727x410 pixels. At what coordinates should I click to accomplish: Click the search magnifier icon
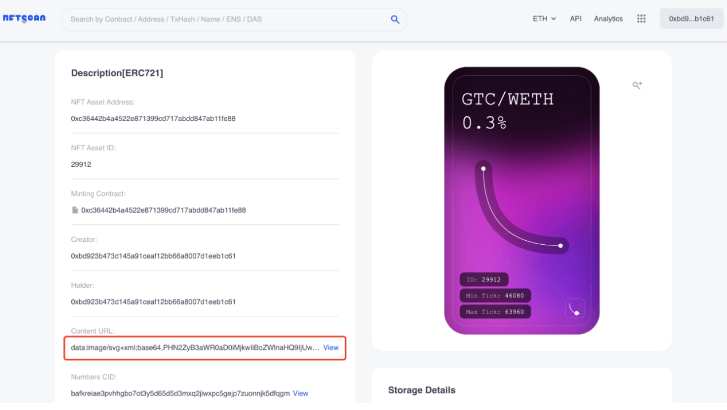(395, 19)
